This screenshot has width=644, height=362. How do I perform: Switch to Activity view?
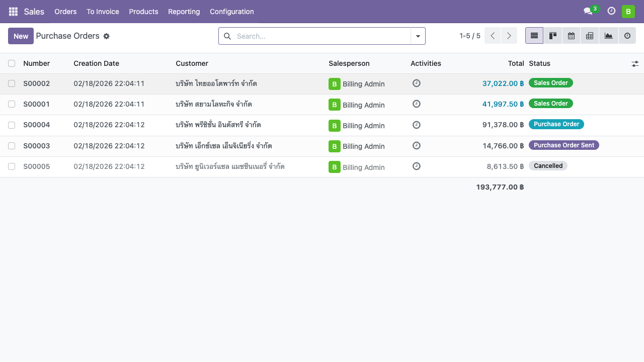[627, 36]
